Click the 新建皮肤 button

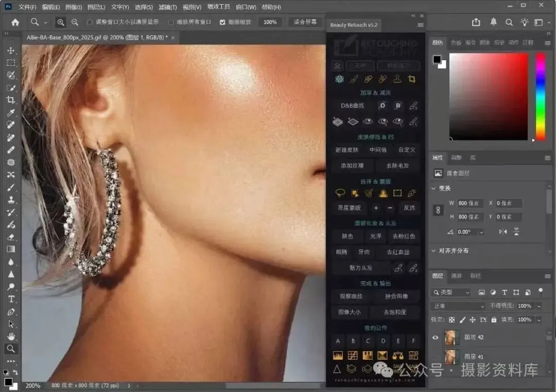347,150
